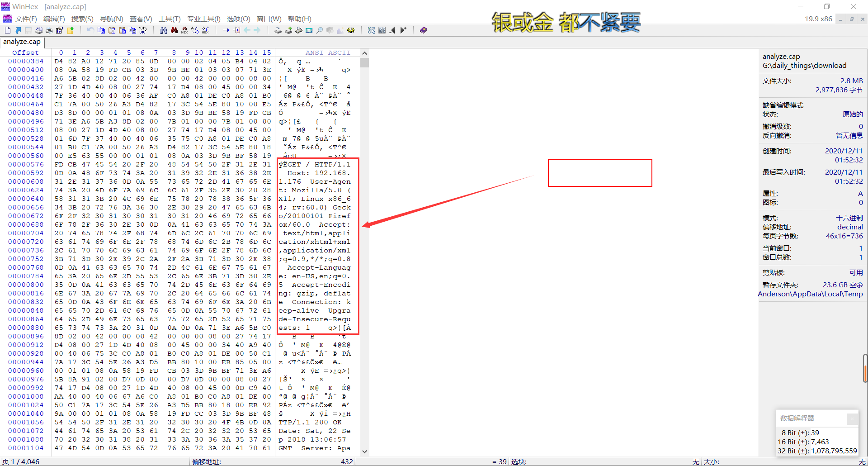Click the Paste clipboard toolbar icon
The image size is (868, 466).
point(122,30)
